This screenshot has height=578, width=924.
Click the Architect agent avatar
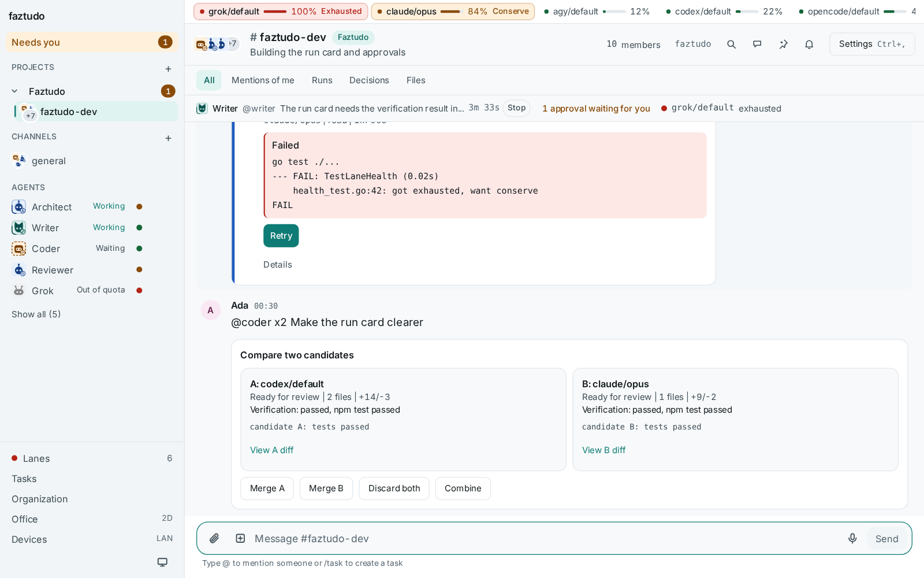(x=19, y=207)
